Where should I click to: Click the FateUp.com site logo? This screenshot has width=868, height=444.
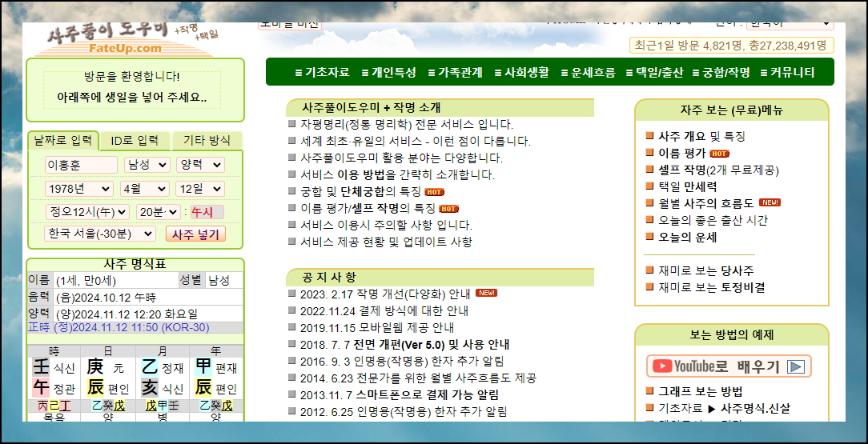click(125, 40)
